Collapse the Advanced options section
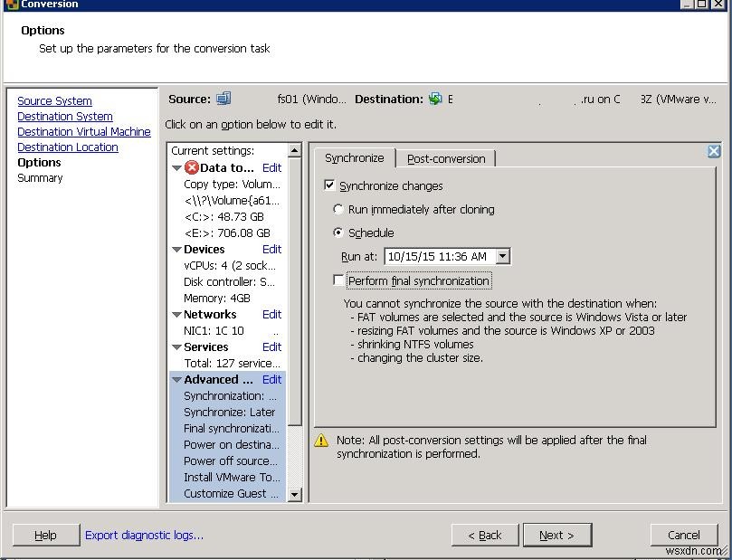 click(176, 379)
